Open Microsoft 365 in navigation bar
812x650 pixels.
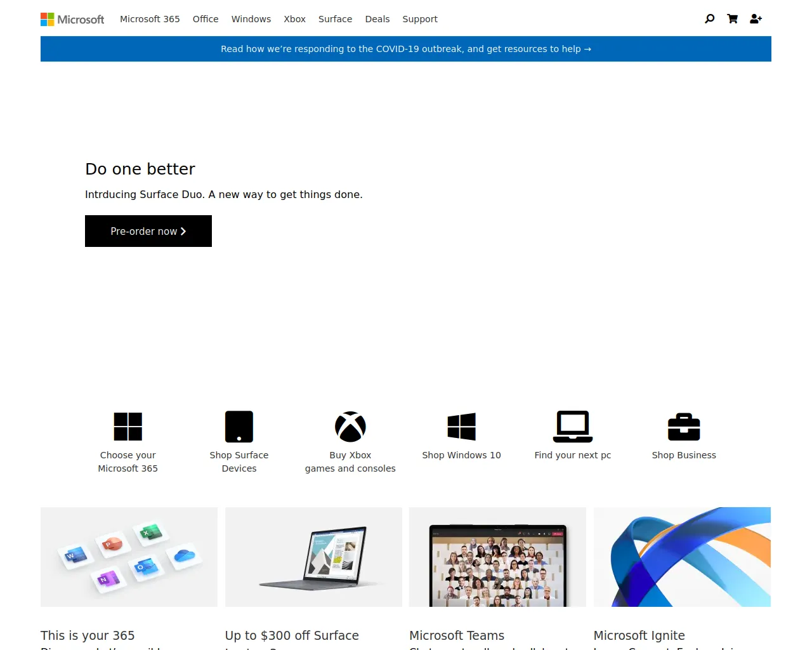150,19
